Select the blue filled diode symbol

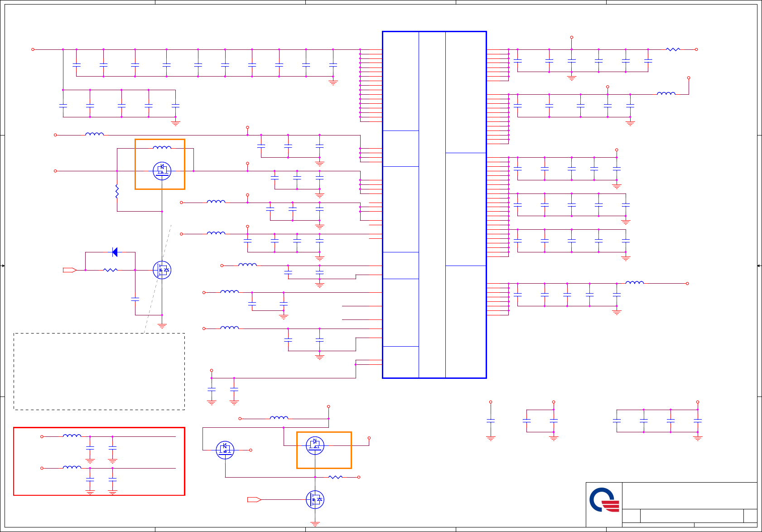[115, 252]
